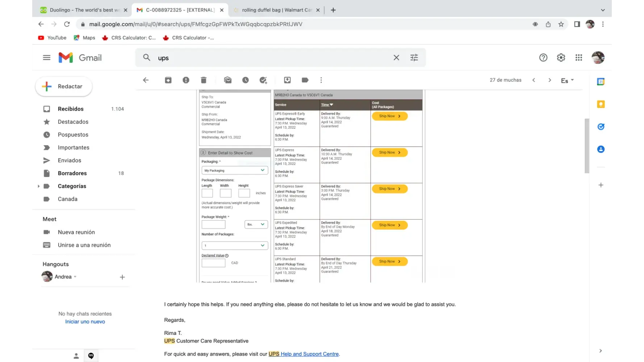This screenshot has width=644, height=362.
Task: Open search filter options
Action: coord(414,58)
